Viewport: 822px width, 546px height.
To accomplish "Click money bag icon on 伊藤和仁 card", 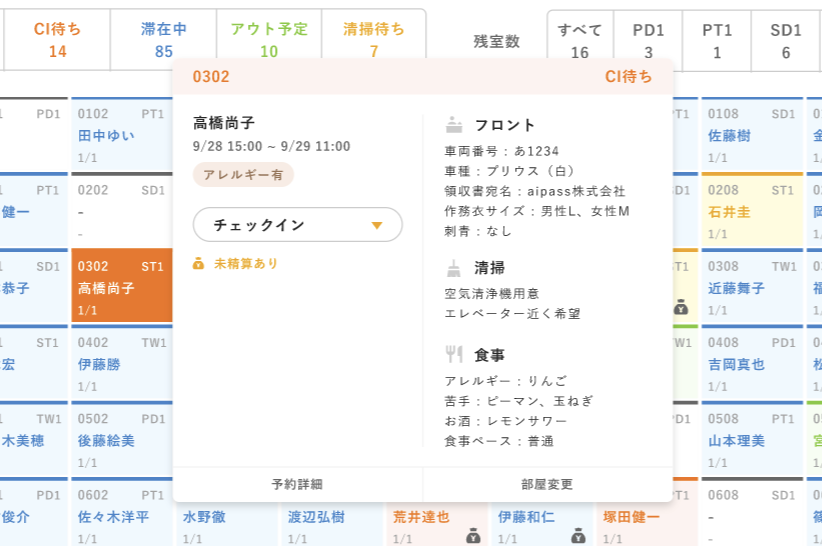I will (578, 536).
